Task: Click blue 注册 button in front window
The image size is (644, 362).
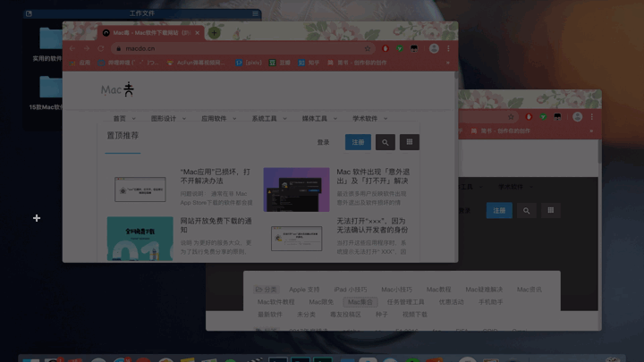Action: coord(358,142)
